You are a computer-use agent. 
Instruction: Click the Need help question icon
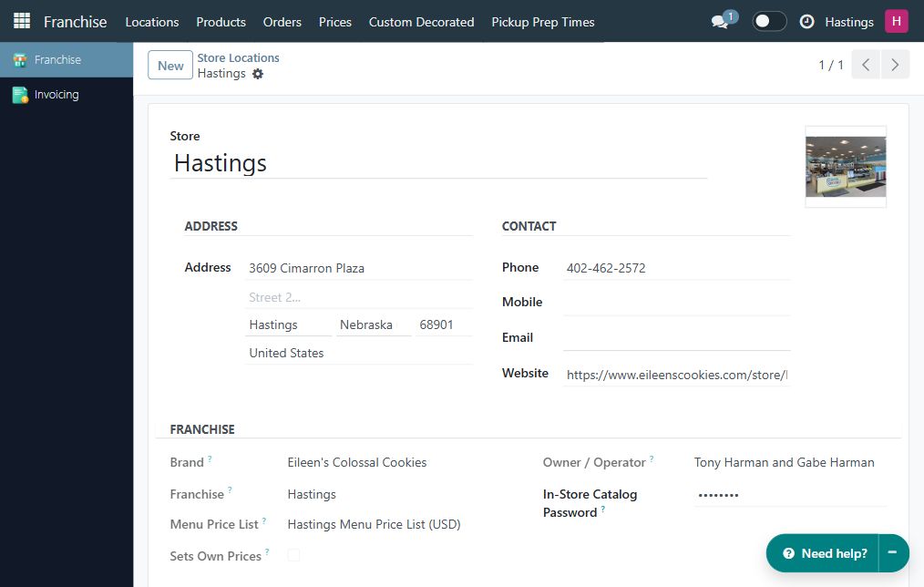[788, 553]
